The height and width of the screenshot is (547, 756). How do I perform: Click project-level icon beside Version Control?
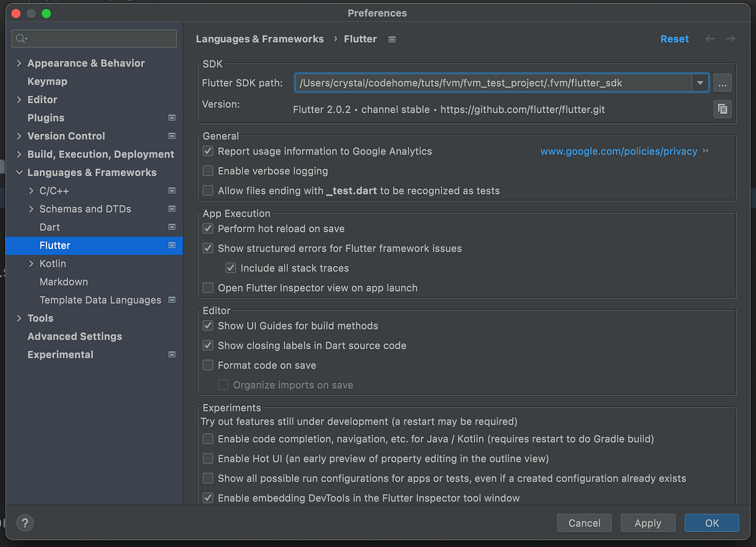click(x=172, y=136)
